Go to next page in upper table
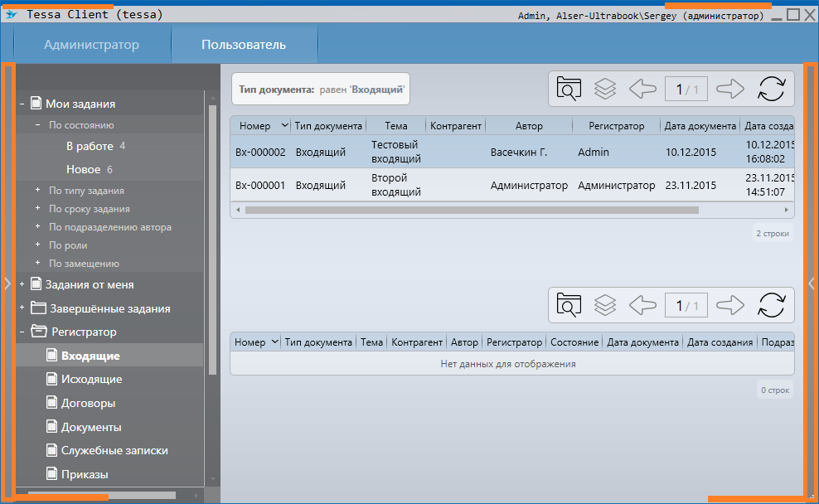The height and width of the screenshot is (504, 819). click(x=729, y=89)
